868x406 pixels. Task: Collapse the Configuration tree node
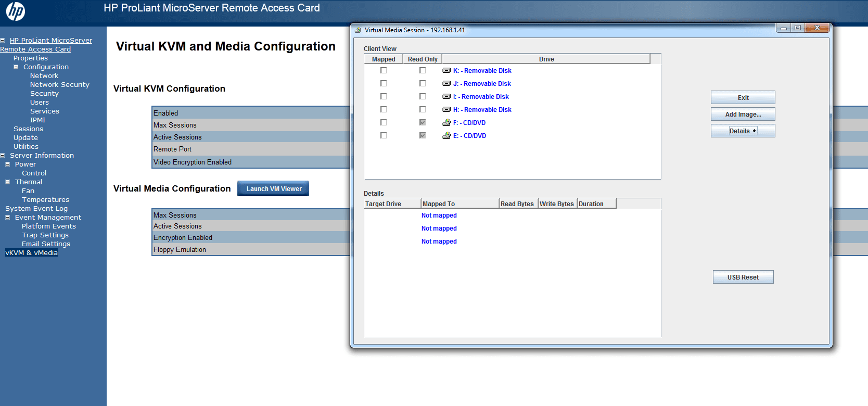16,67
